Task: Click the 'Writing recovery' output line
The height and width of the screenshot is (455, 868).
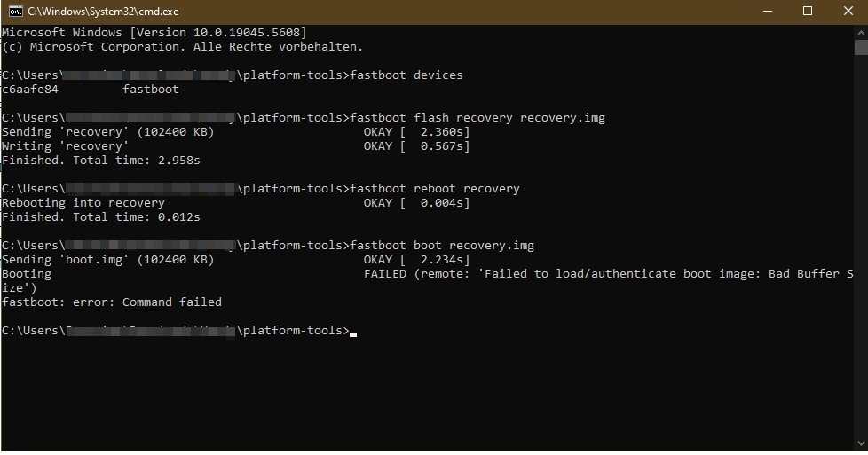Action: pyautogui.click(x=66, y=145)
